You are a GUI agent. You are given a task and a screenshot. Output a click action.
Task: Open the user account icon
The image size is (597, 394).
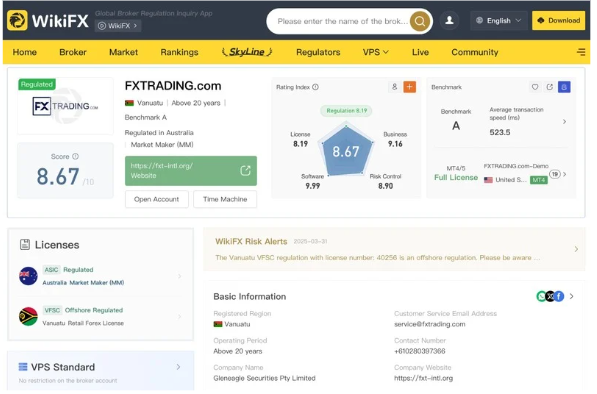(449, 21)
